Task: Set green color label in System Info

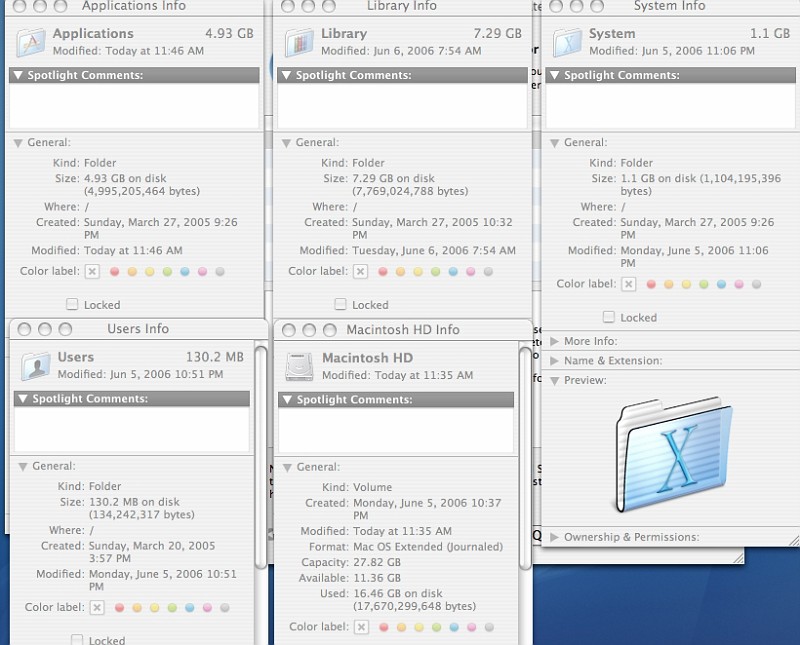Action: click(704, 284)
